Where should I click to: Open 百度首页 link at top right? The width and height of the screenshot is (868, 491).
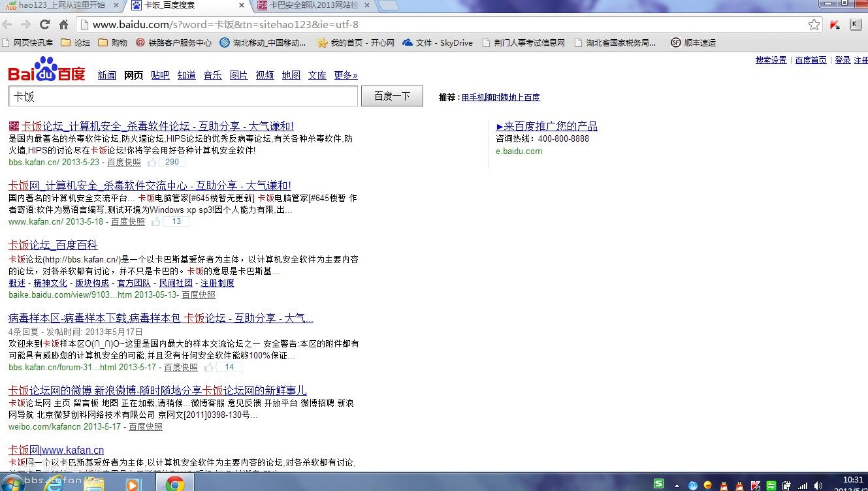[811, 60]
